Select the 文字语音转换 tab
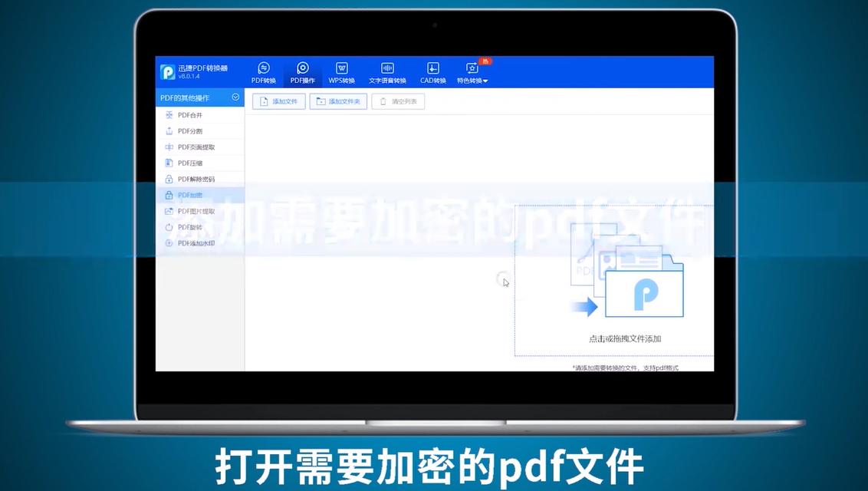Image resolution: width=868 pixels, height=491 pixels. (387, 73)
